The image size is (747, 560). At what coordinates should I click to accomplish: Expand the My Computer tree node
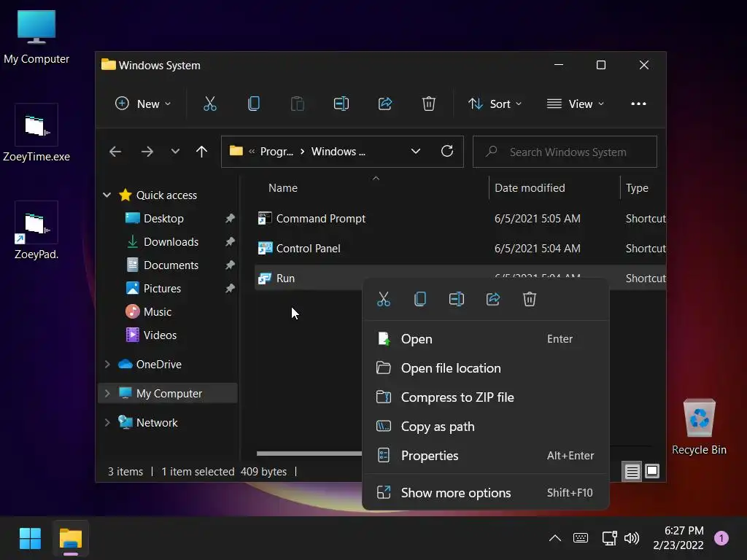coord(107,393)
